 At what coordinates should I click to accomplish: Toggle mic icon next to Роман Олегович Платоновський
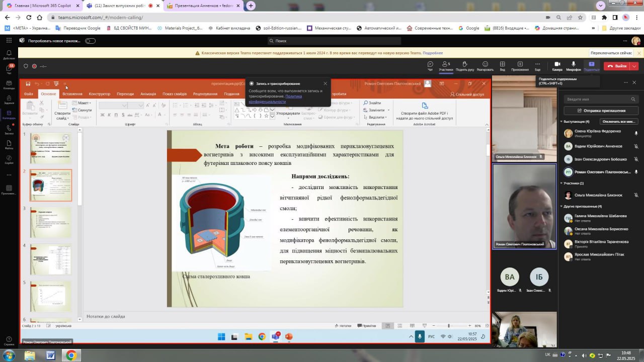tap(636, 172)
